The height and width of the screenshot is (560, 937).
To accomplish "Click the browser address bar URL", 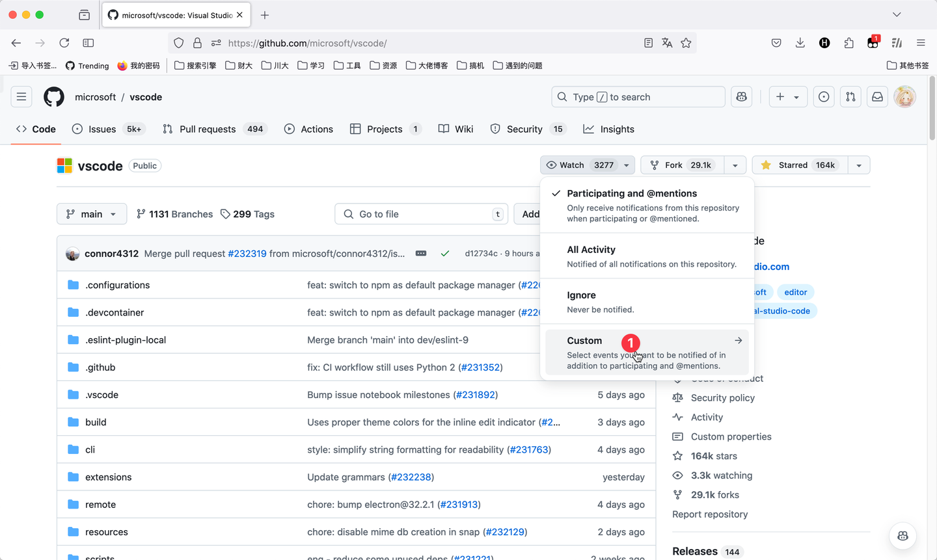I will point(307,43).
